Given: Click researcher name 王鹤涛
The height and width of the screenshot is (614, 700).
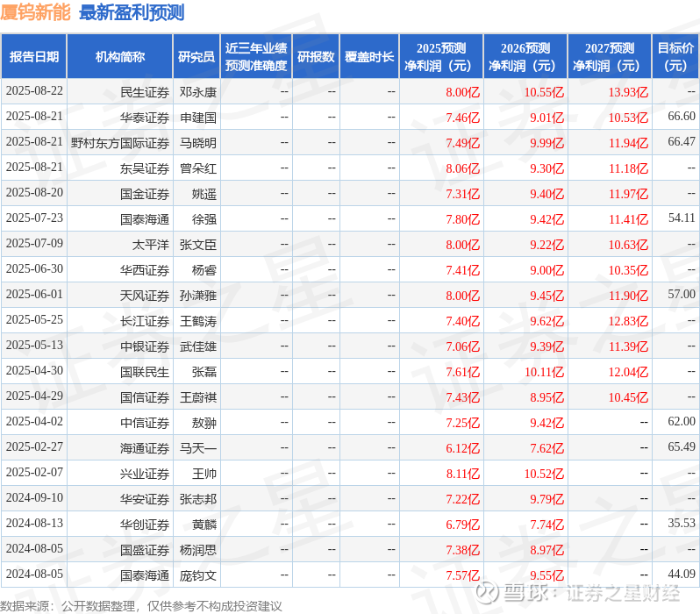Looking at the screenshot, I should pyautogui.click(x=198, y=321).
